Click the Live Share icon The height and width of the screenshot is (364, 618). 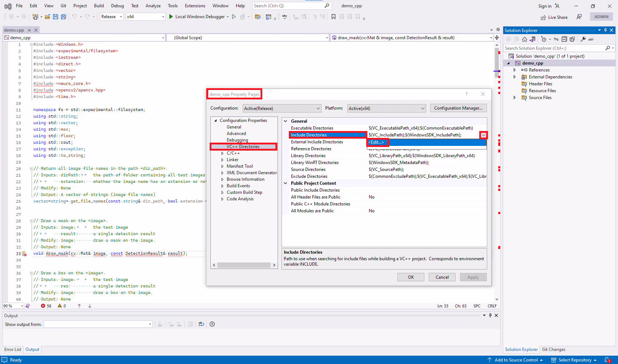click(x=544, y=17)
